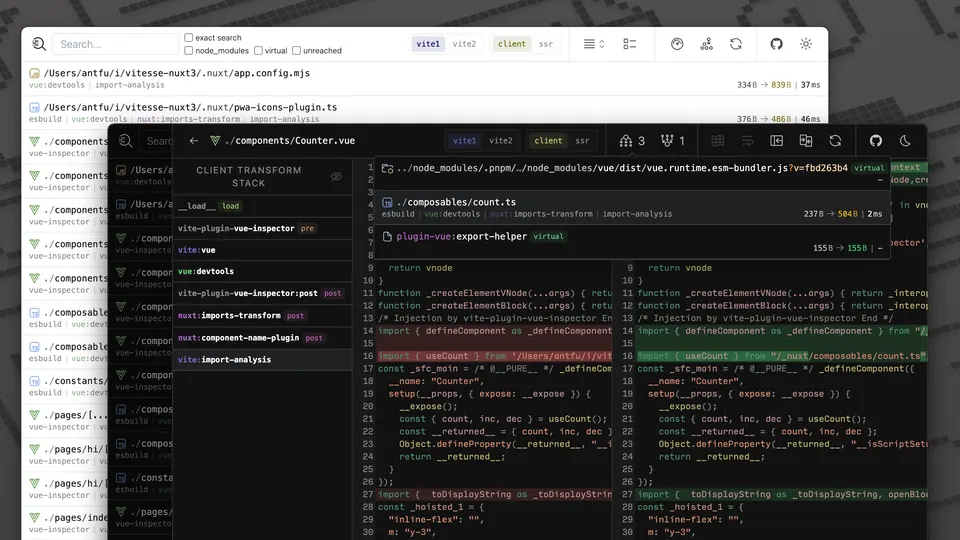The width and height of the screenshot is (960, 540).
Task: Click the refresh icon in the light window
Action: point(736,44)
